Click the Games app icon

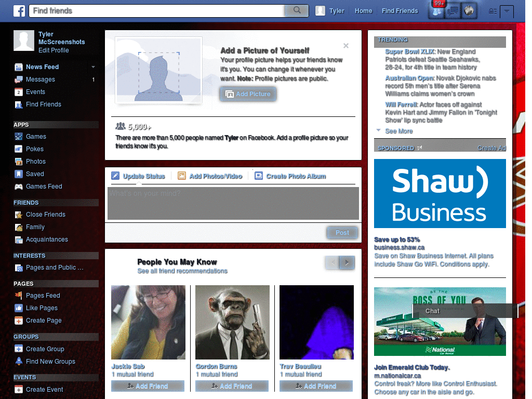(19, 137)
